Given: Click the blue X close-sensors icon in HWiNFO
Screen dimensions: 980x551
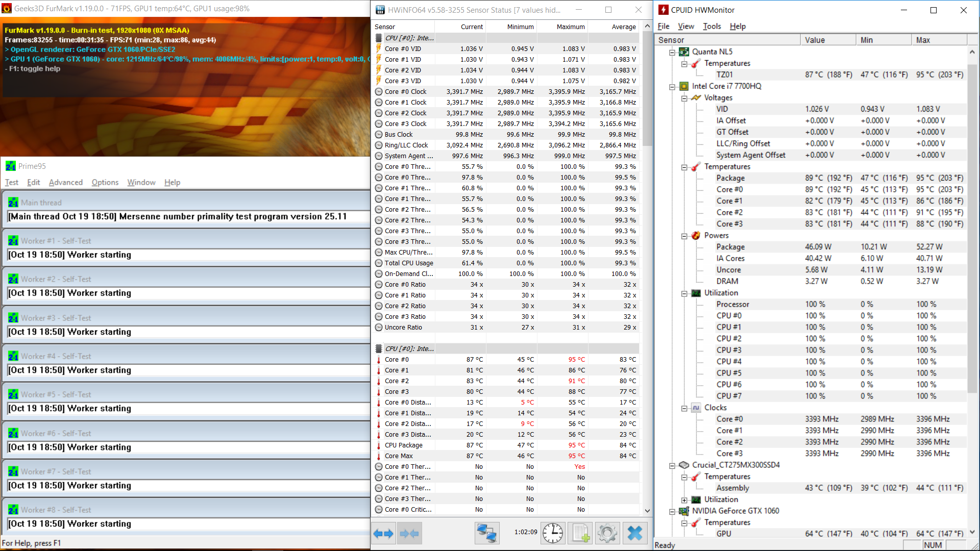Looking at the screenshot, I should tap(635, 534).
